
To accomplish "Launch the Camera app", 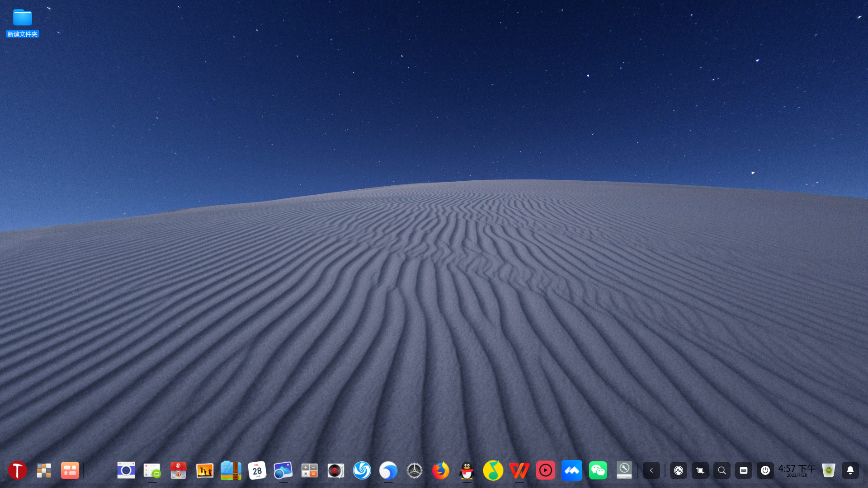I will click(x=126, y=470).
